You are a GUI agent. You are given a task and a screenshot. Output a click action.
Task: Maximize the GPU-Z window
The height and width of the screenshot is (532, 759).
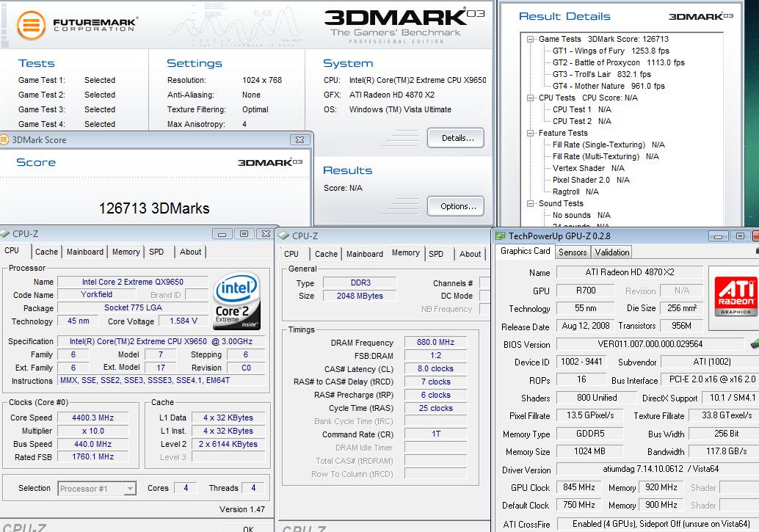740,236
